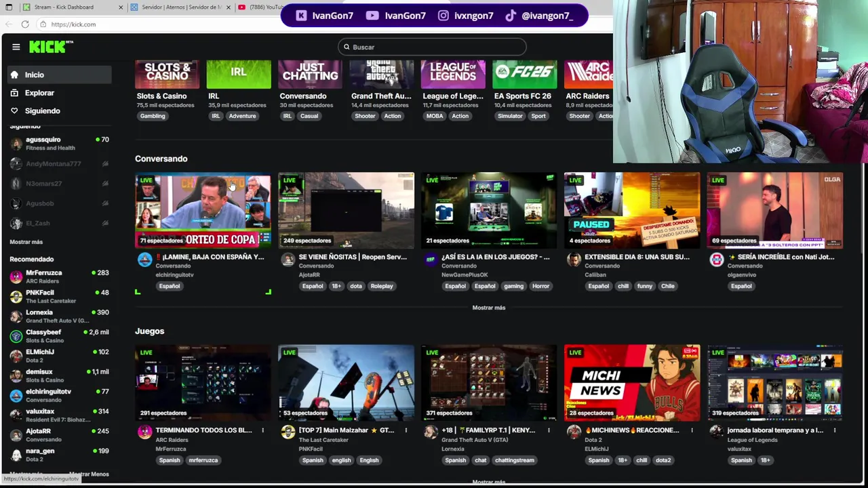The image size is (868, 488).
Task: Open the three-dot options on the TERMINANDO TODOS LOS BL card
Action: coord(262,430)
